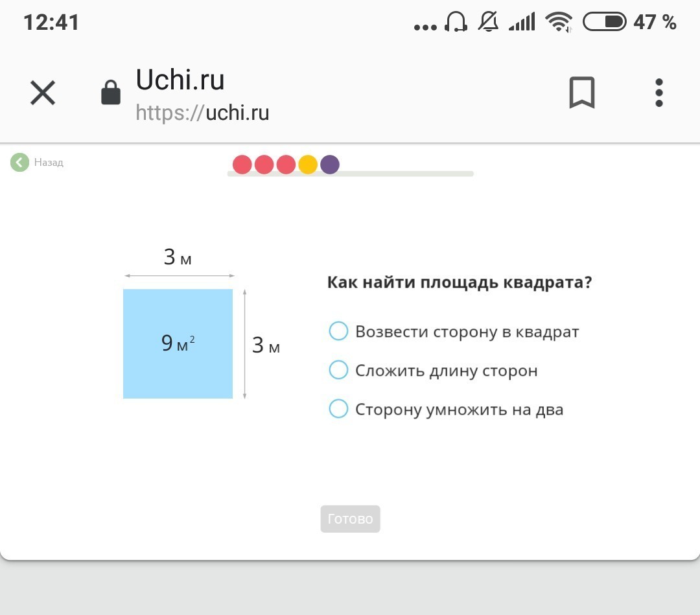
Task: Tap the battery indicator icon
Action: point(605,22)
